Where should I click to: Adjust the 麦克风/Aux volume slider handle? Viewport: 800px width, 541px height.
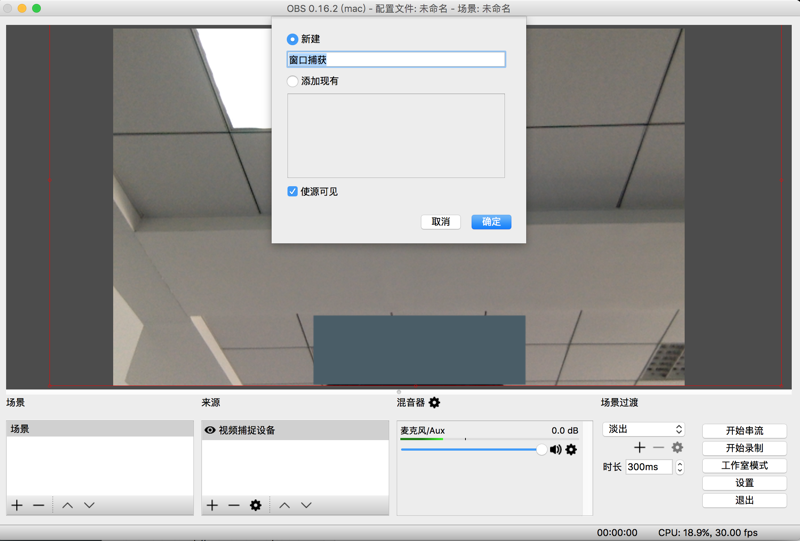click(x=541, y=450)
